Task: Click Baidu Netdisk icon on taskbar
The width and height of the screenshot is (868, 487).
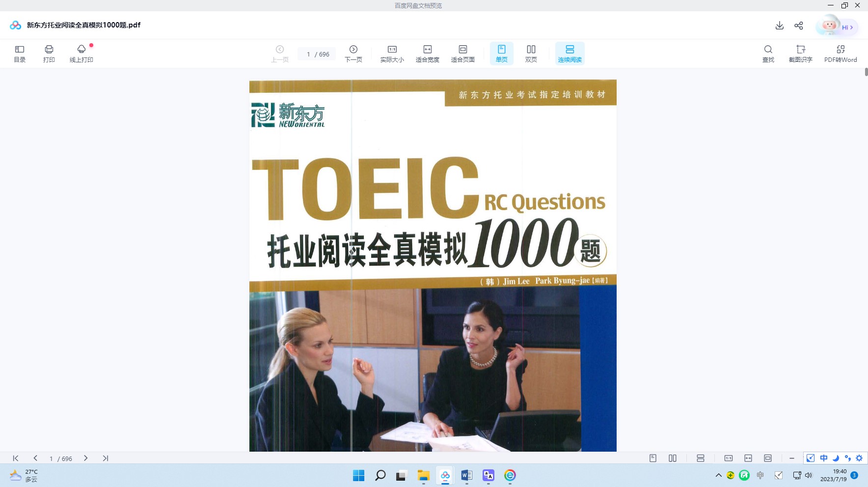Action: click(445, 475)
